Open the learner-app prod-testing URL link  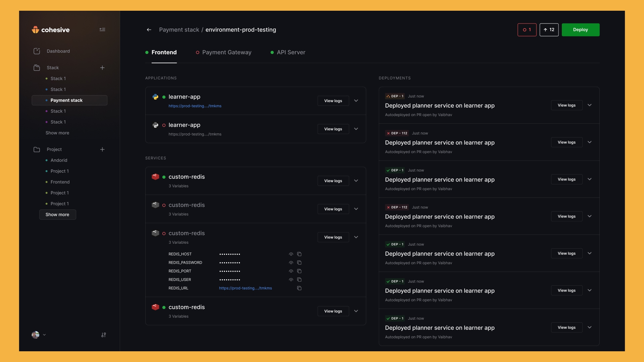point(195,106)
